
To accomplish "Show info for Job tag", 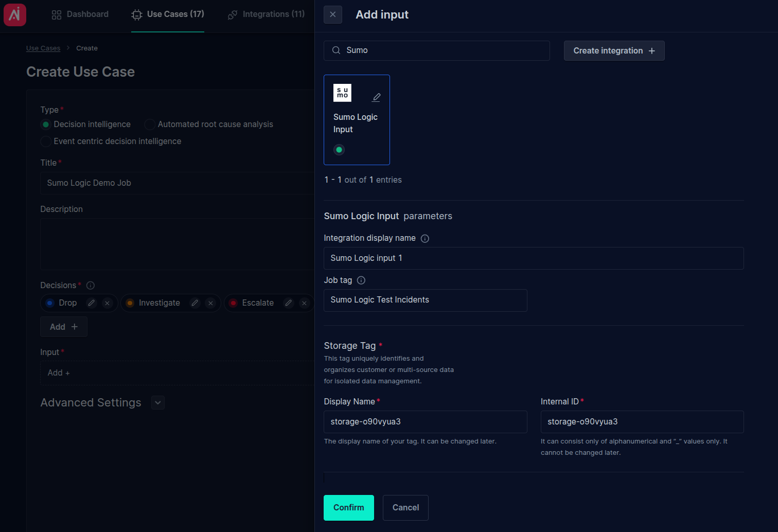I will [x=361, y=280].
